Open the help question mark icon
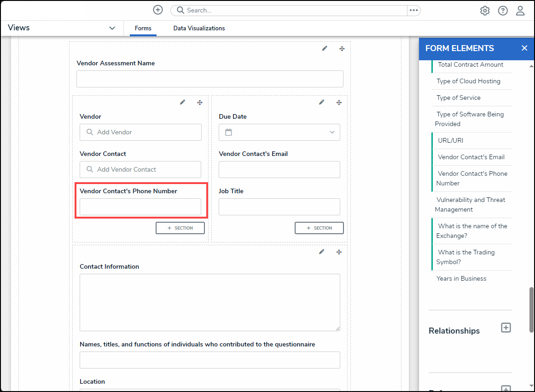This screenshot has width=535, height=392. [503, 11]
